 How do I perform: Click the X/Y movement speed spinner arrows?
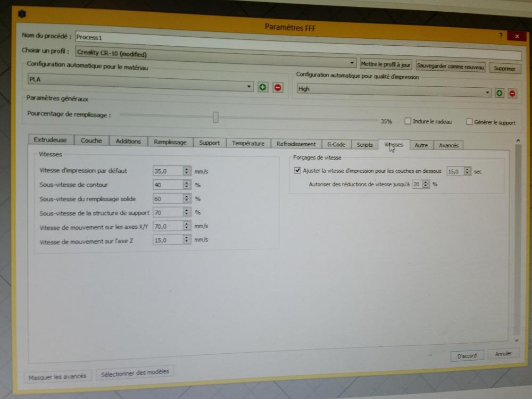tap(187, 226)
